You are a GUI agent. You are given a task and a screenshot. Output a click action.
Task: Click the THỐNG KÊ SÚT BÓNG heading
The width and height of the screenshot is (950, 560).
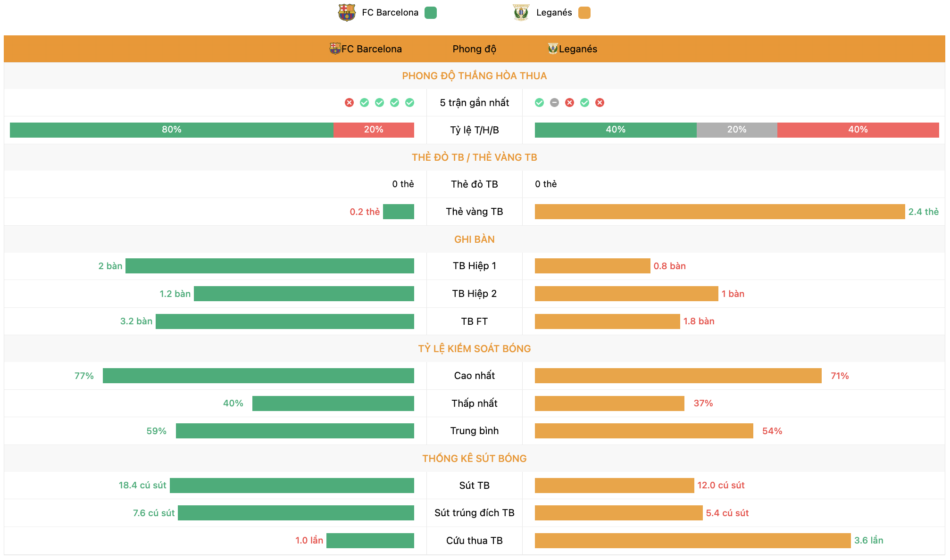(475, 459)
